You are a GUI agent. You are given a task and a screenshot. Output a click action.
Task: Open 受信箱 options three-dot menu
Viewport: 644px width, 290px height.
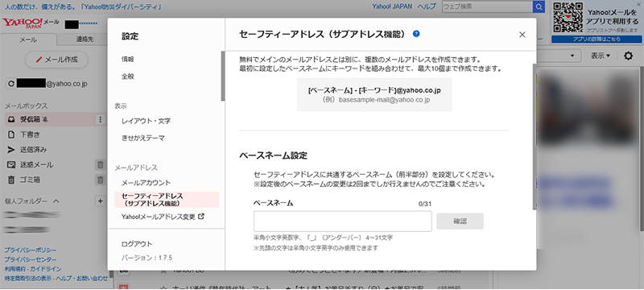(100, 119)
